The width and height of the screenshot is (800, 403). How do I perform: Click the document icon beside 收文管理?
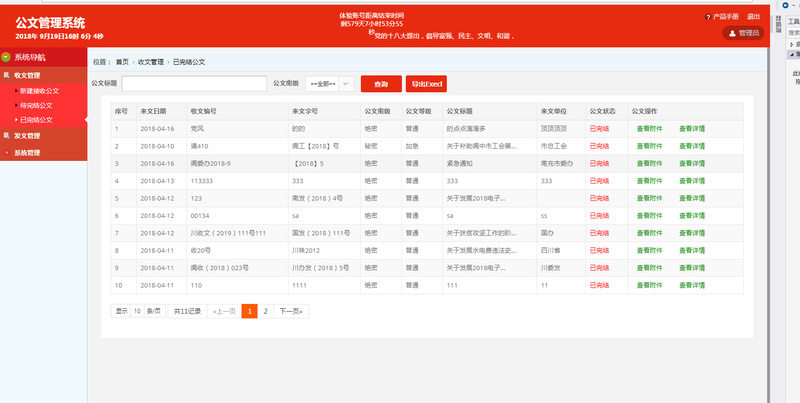[7, 75]
